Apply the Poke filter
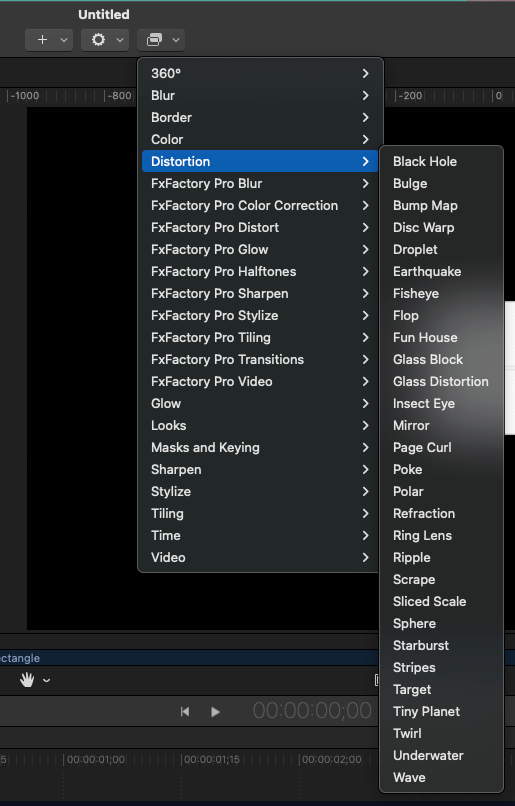The image size is (515, 806). 441,469
